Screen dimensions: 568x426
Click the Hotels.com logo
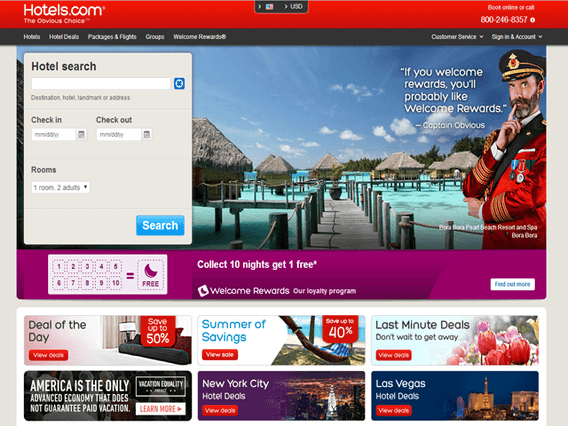tap(64, 14)
